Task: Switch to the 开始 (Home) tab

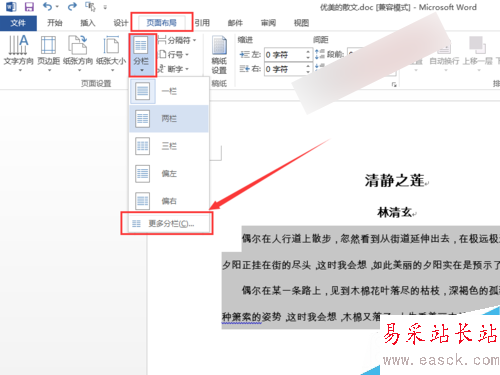Action: tap(55, 23)
